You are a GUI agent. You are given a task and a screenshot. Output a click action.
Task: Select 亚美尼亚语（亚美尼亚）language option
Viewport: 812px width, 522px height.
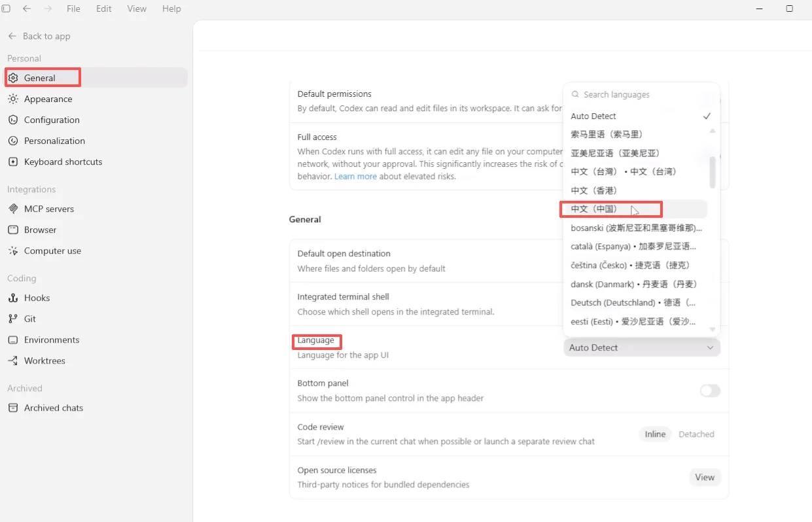click(x=636, y=153)
